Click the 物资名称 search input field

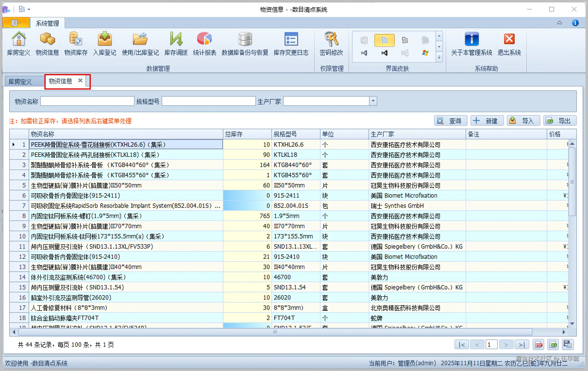(x=87, y=101)
